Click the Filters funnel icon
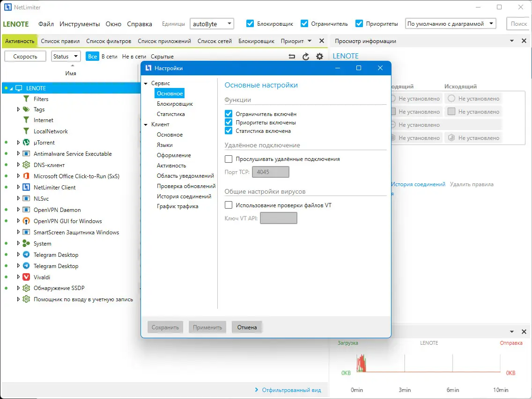This screenshot has height=399, width=532. [x=26, y=99]
